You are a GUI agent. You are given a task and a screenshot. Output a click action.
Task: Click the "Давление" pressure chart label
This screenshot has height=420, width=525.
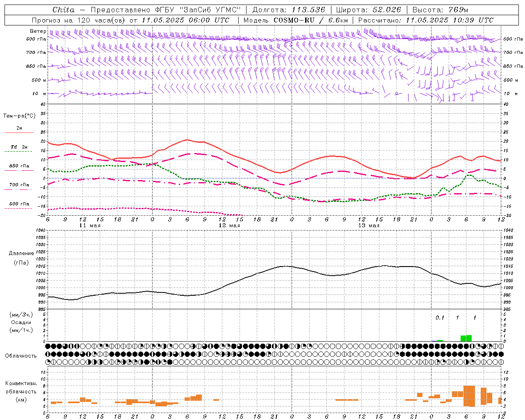(21, 253)
